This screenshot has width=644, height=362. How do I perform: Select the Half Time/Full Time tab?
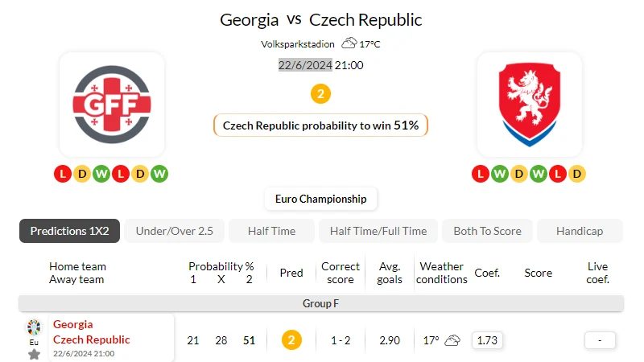coord(378,231)
